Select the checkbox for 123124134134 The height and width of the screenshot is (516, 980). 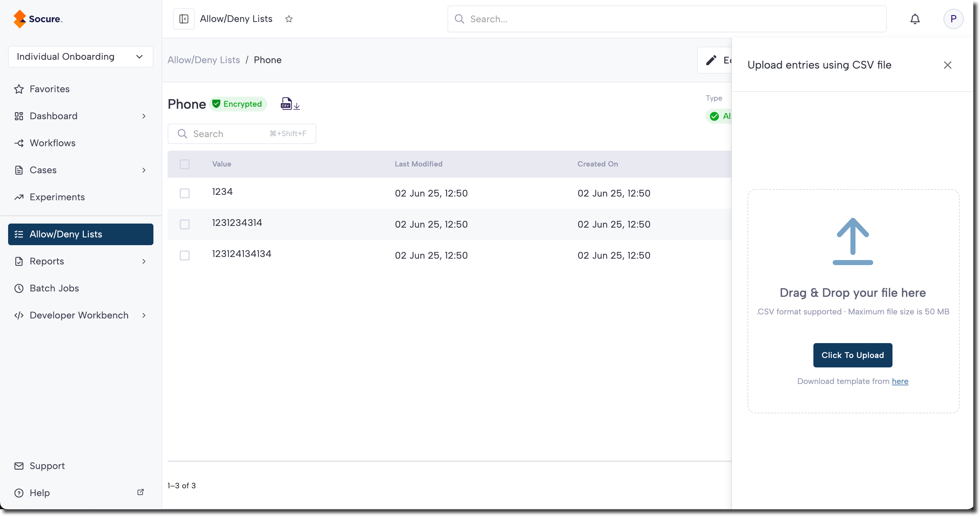pyautogui.click(x=185, y=256)
